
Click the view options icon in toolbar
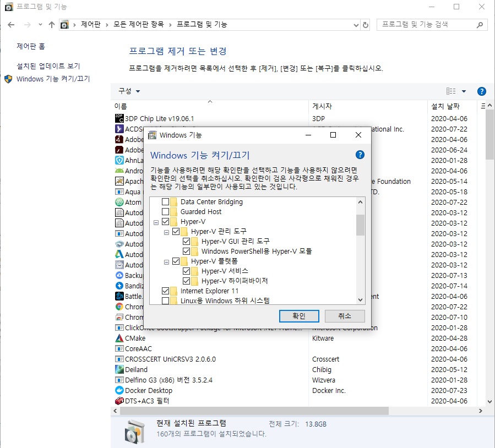click(x=451, y=91)
